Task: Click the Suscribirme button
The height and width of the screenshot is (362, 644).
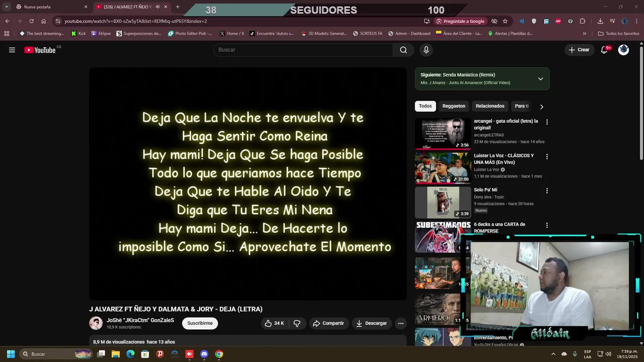Action: click(x=200, y=323)
